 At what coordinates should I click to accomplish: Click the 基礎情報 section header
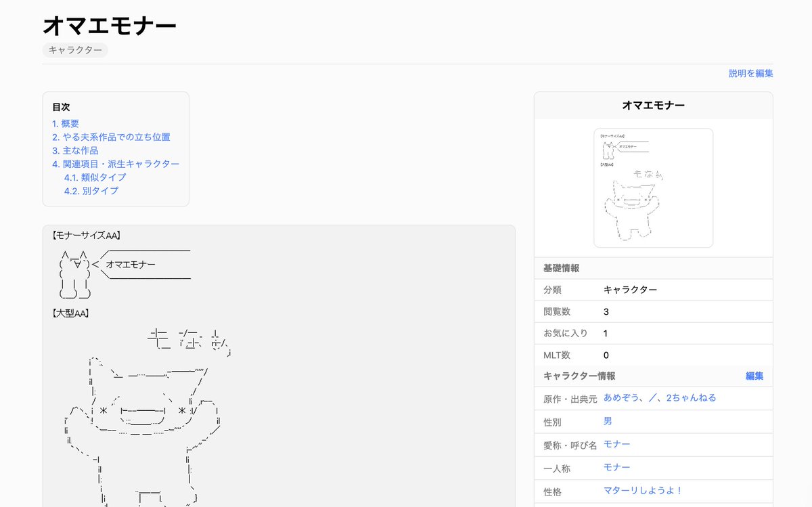(561, 268)
